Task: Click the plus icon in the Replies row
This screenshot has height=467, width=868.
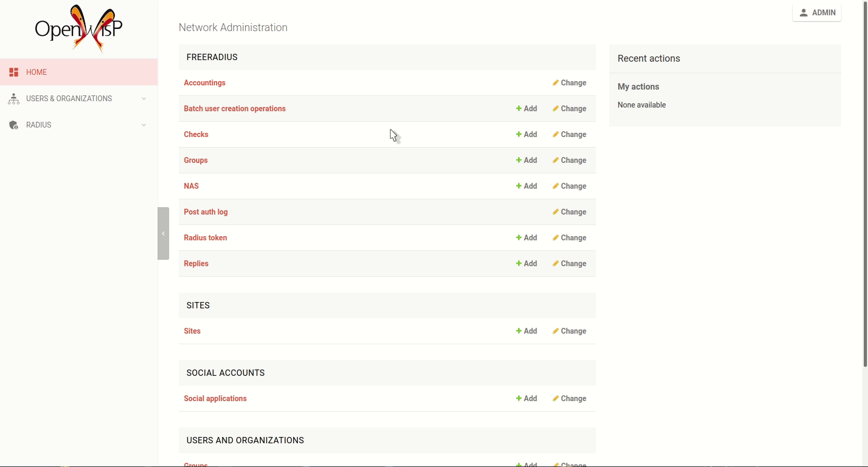Action: pyautogui.click(x=519, y=264)
